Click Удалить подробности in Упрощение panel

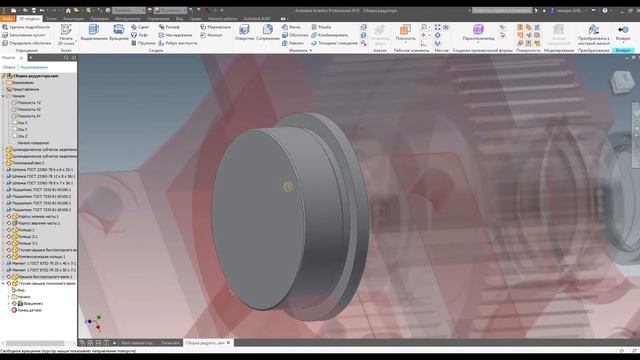tap(26, 27)
